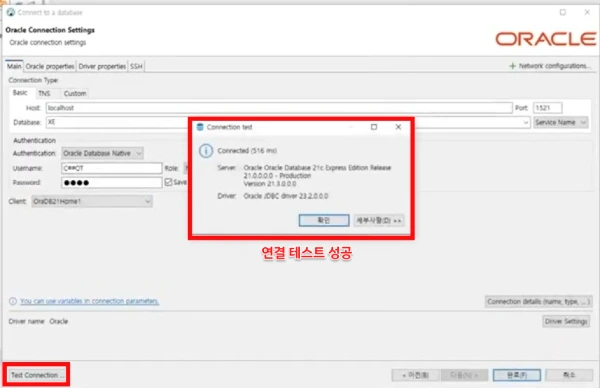Click the Password input field

click(x=111, y=183)
